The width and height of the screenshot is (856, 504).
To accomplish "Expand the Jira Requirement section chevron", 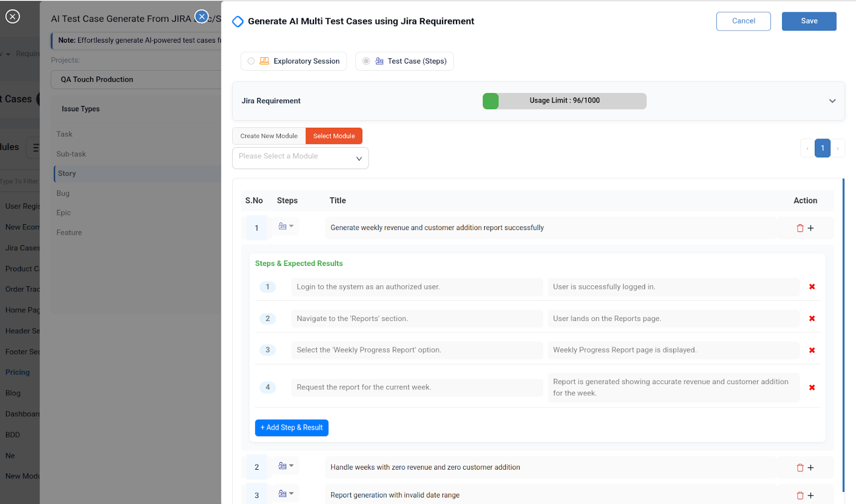I will [832, 101].
